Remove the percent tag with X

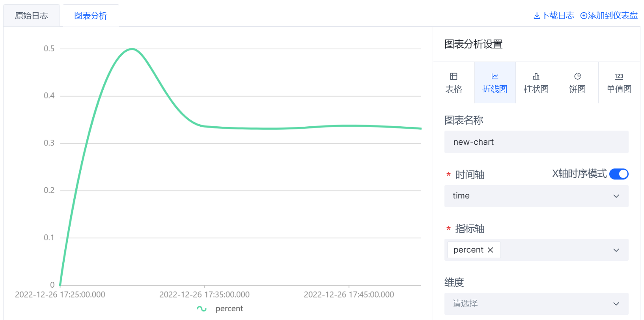click(490, 250)
